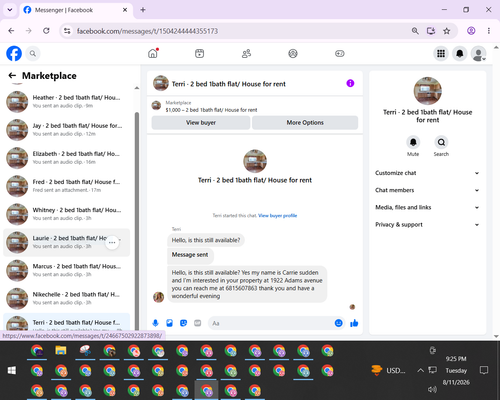Open options menu for Laurie chat
The height and width of the screenshot is (400, 500).
(112, 242)
